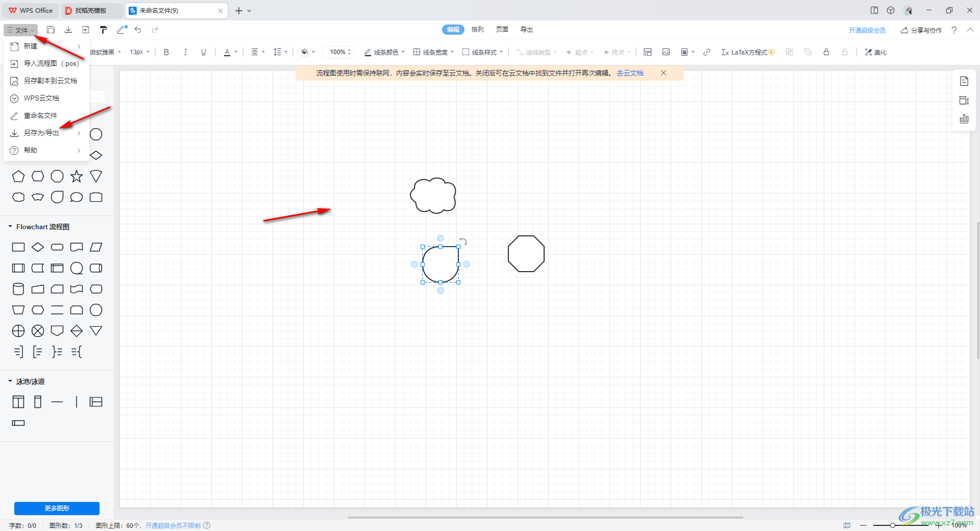Close the notification banner

pos(664,73)
